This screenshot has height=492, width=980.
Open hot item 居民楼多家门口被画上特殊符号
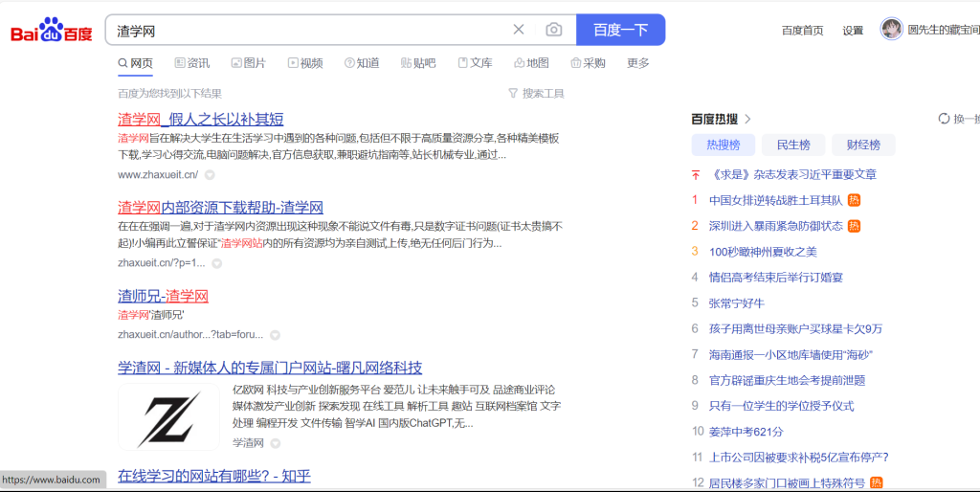click(x=787, y=482)
